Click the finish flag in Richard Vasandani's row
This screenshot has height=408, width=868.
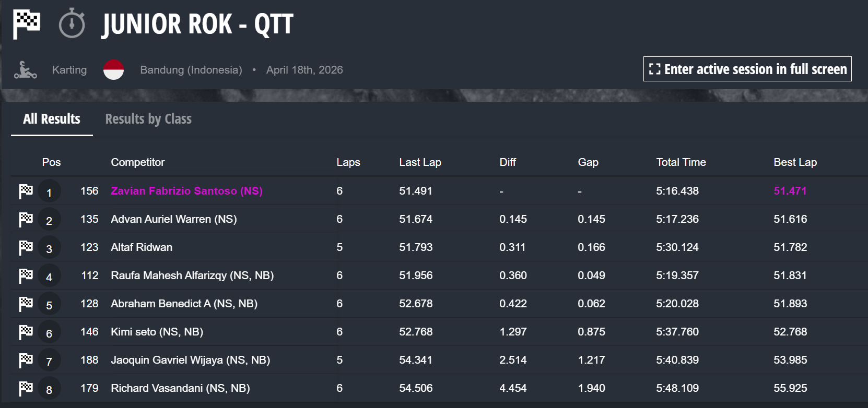tap(26, 389)
